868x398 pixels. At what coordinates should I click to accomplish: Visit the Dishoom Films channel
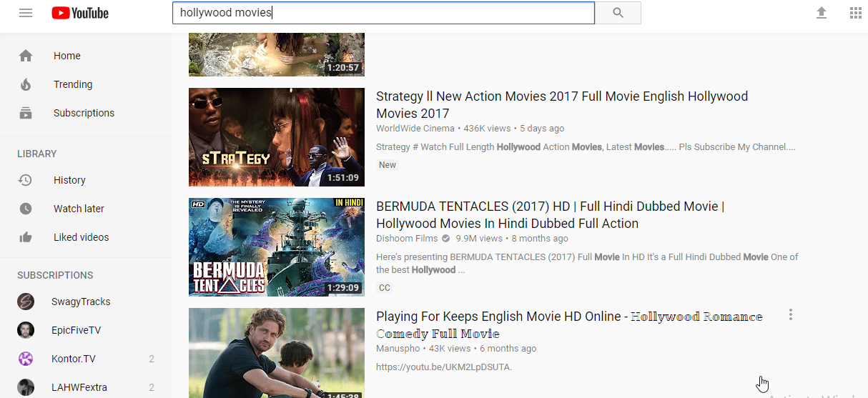pos(408,239)
